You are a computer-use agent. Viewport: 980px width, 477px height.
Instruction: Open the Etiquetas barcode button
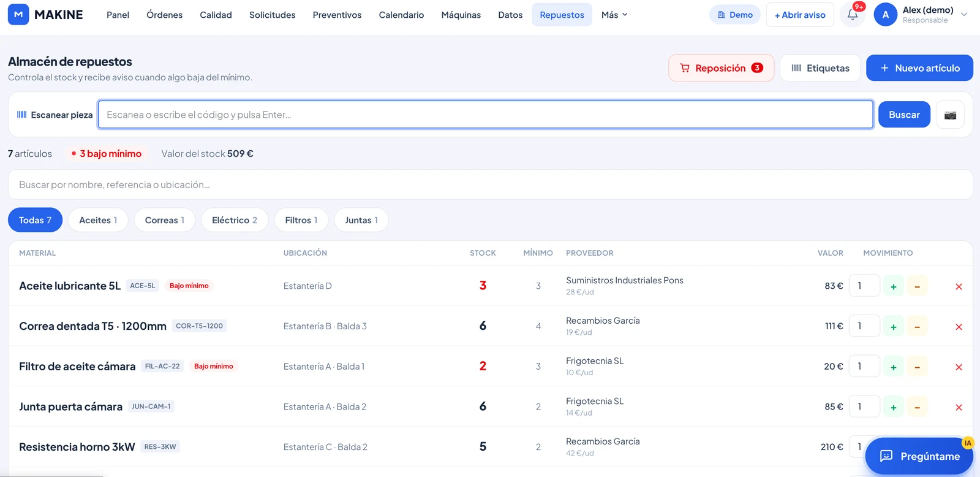tap(820, 68)
